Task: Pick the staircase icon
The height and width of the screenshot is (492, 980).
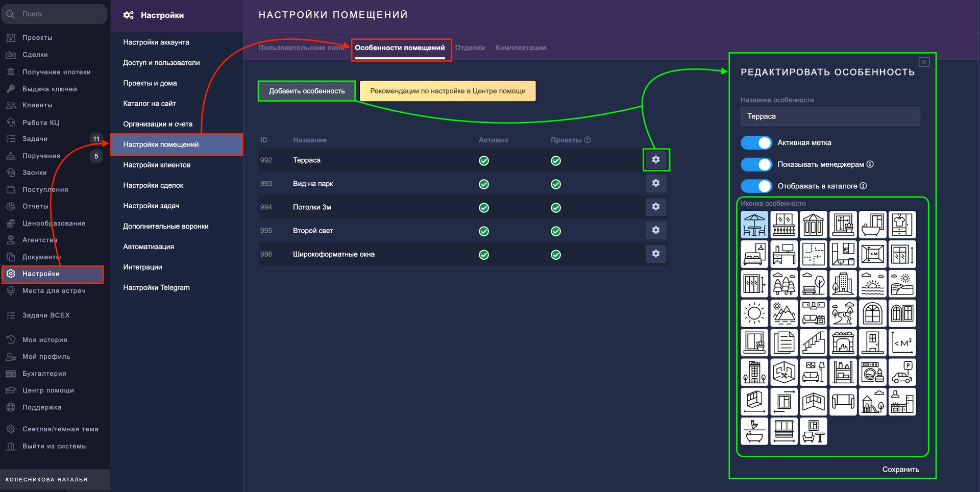Action: coord(814,343)
